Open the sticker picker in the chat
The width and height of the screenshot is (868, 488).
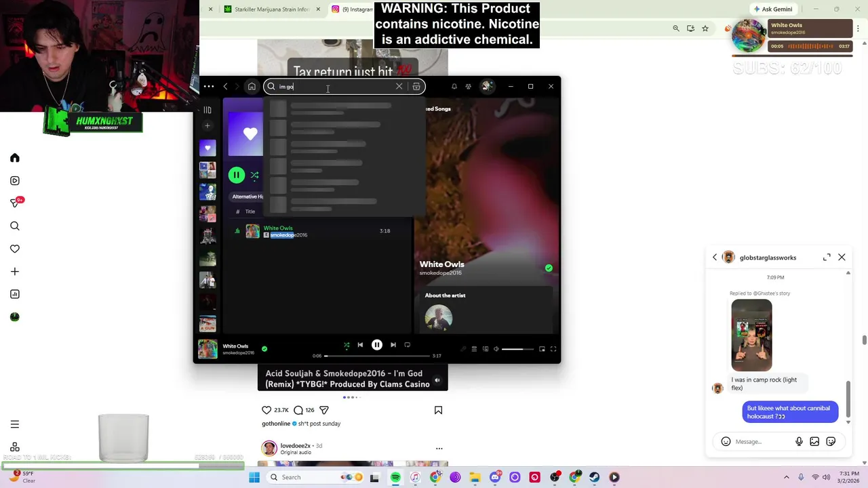coord(831,442)
